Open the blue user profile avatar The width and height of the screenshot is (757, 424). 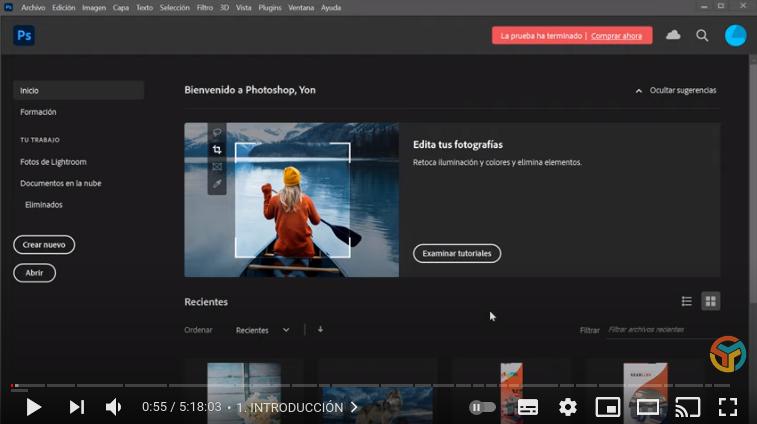735,35
